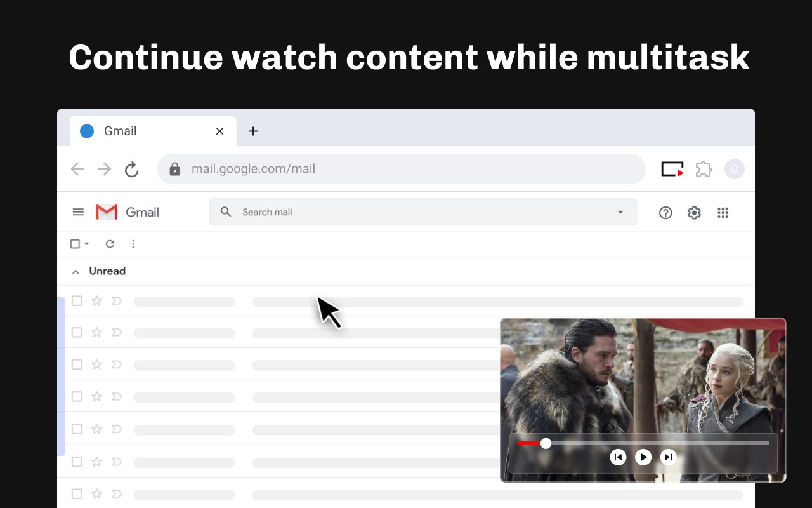Mark fifth email as important
Viewport: 812px width, 508px height.
pyautogui.click(x=116, y=429)
